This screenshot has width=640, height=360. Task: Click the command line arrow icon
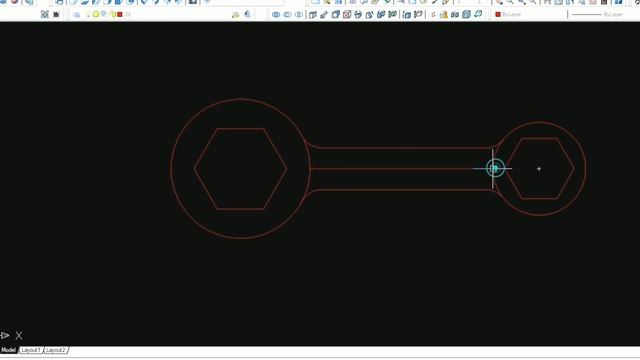[5, 336]
